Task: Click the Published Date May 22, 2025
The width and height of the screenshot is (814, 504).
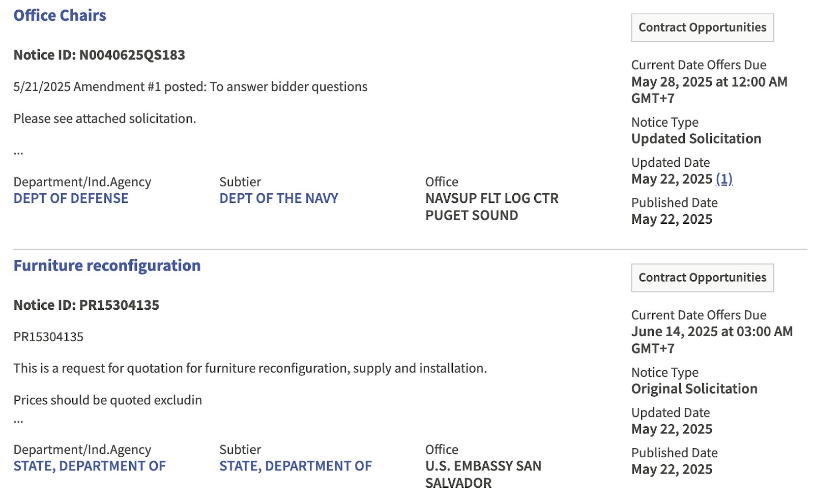Action: click(x=672, y=219)
